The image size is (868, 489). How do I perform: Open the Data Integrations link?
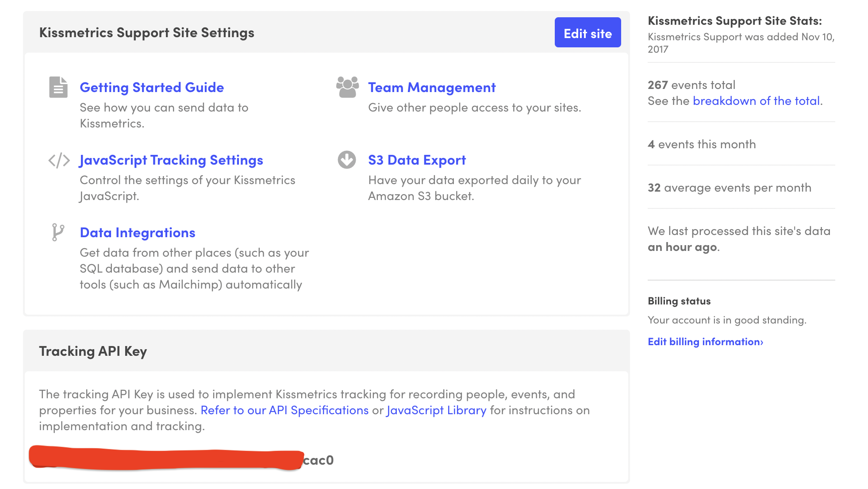click(138, 233)
